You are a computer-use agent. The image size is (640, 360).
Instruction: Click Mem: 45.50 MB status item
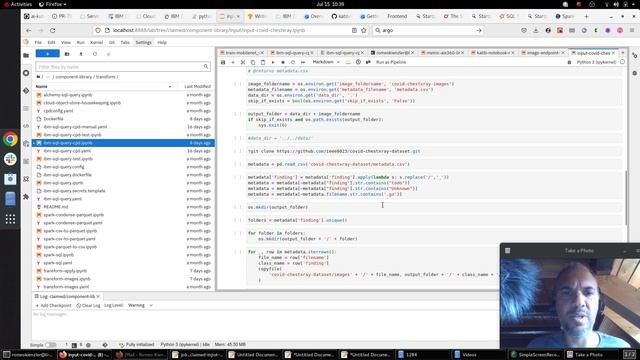coord(230,344)
